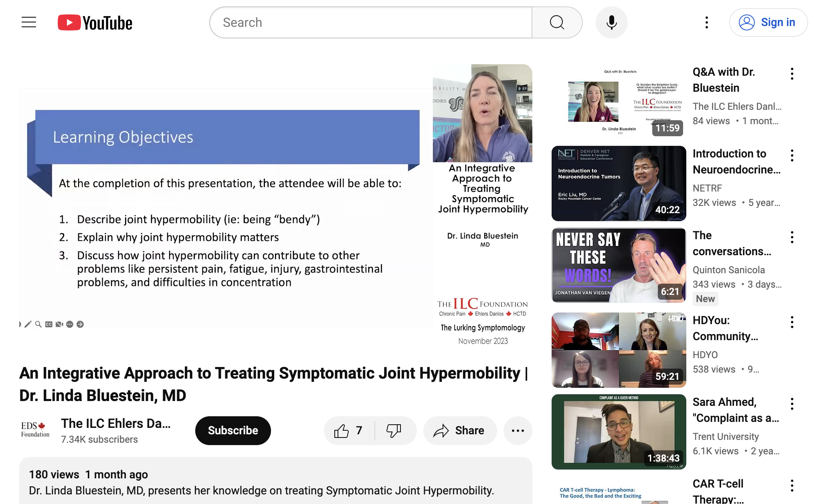This screenshot has height=504, width=821.
Task: Like the video with thumbs up
Action: click(x=348, y=430)
